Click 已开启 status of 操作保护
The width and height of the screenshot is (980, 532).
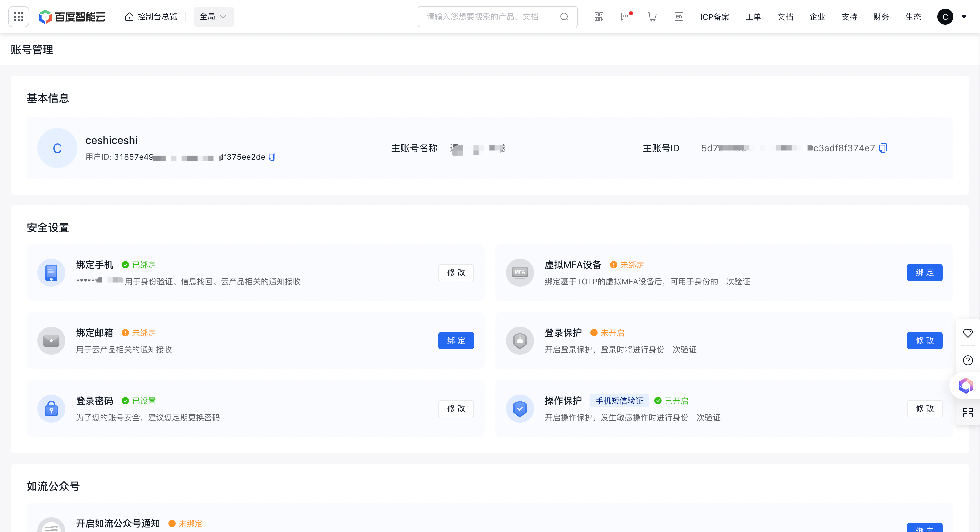pyautogui.click(x=671, y=401)
